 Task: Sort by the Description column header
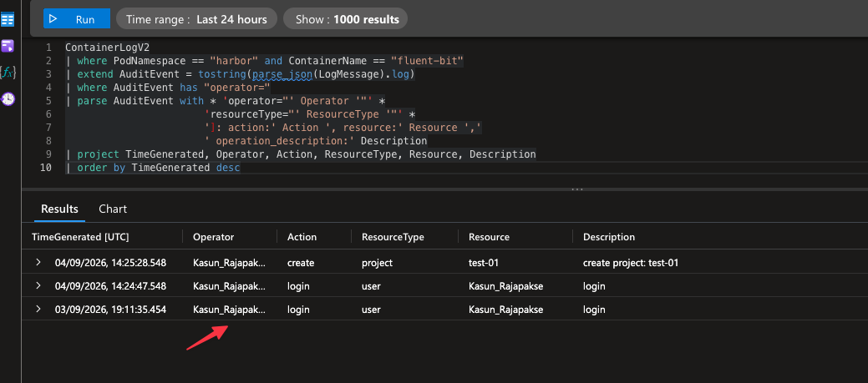tap(609, 236)
